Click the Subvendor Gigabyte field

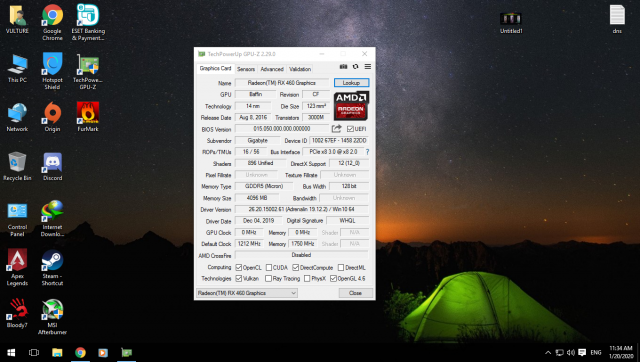(x=258, y=140)
